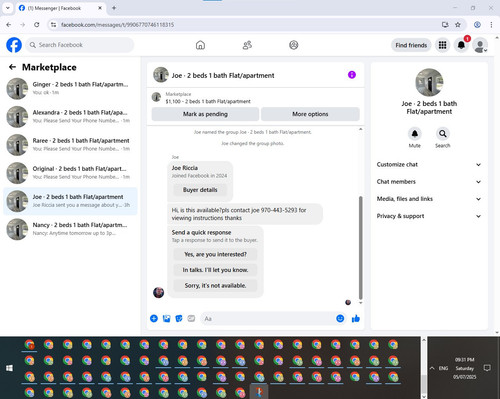The image size is (500, 399).
Task: Expand Chat members section
Action: (x=429, y=182)
